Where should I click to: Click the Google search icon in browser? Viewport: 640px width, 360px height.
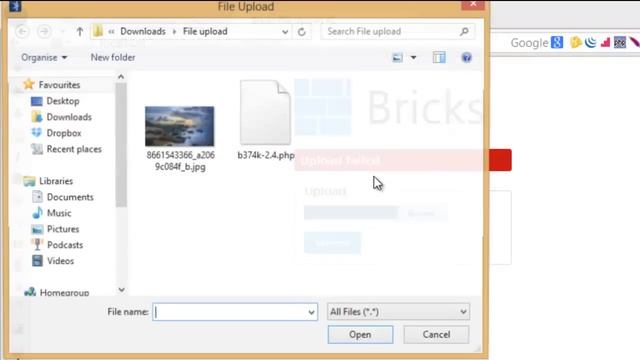pyautogui.click(x=557, y=42)
